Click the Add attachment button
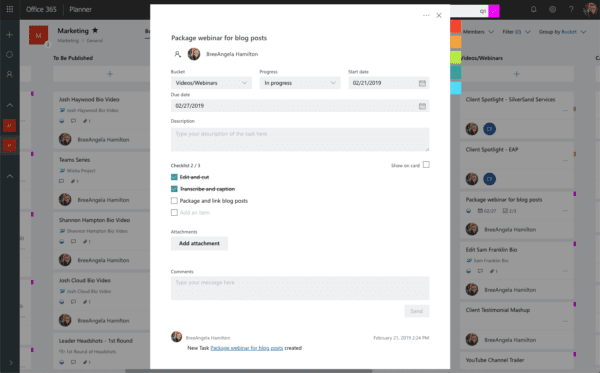Viewport: 600px width, 373px height. click(x=199, y=243)
